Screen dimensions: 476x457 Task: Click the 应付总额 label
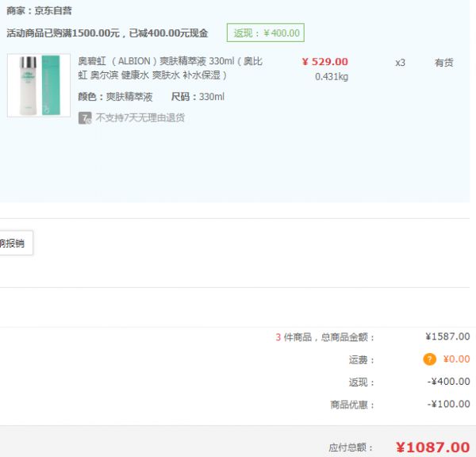[x=351, y=447]
